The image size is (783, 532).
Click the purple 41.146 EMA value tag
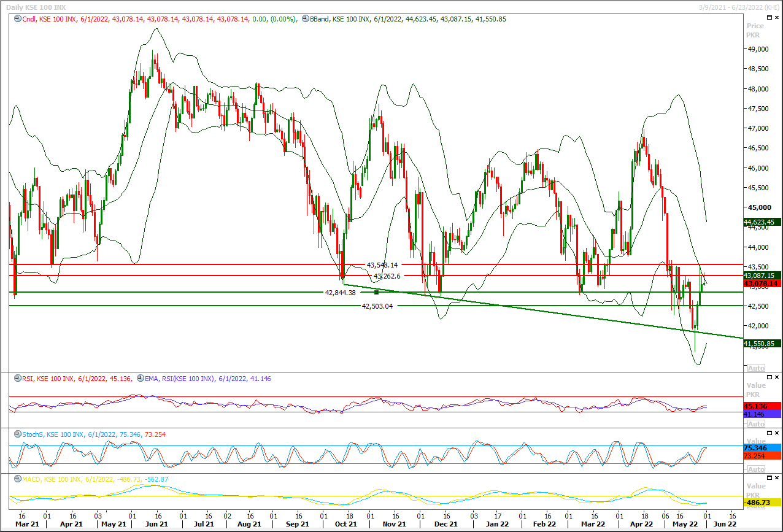pos(762,415)
